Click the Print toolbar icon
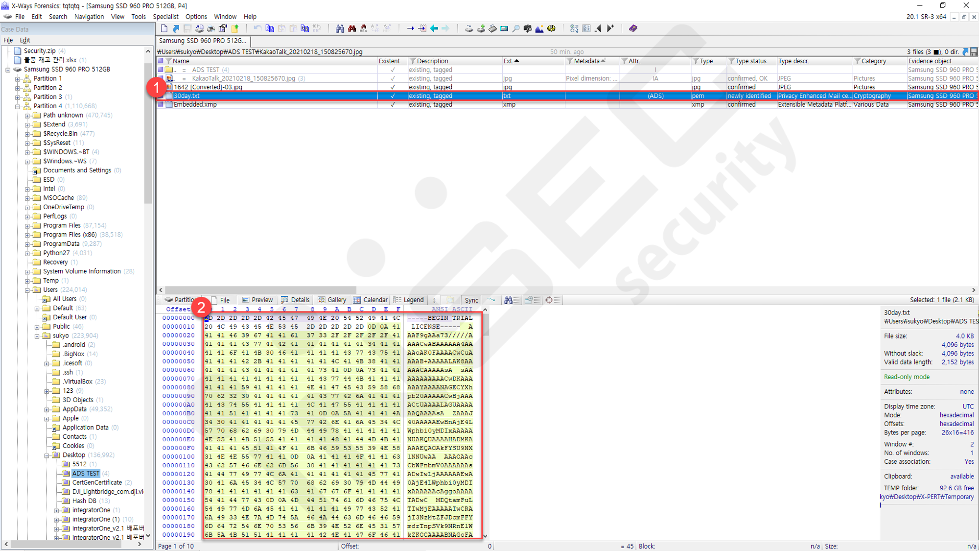Image resolution: width=980 pixels, height=551 pixels. 211,28
